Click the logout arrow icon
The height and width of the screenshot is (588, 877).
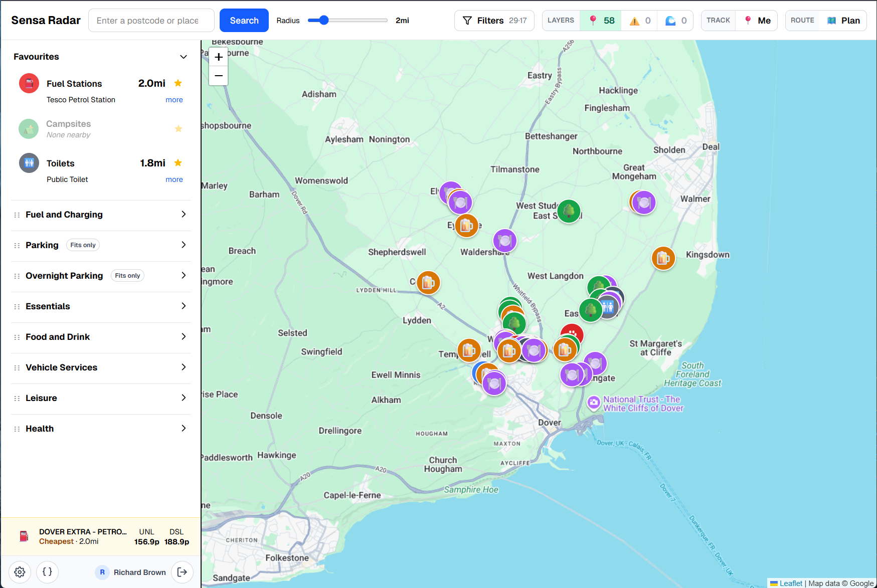[x=182, y=572]
